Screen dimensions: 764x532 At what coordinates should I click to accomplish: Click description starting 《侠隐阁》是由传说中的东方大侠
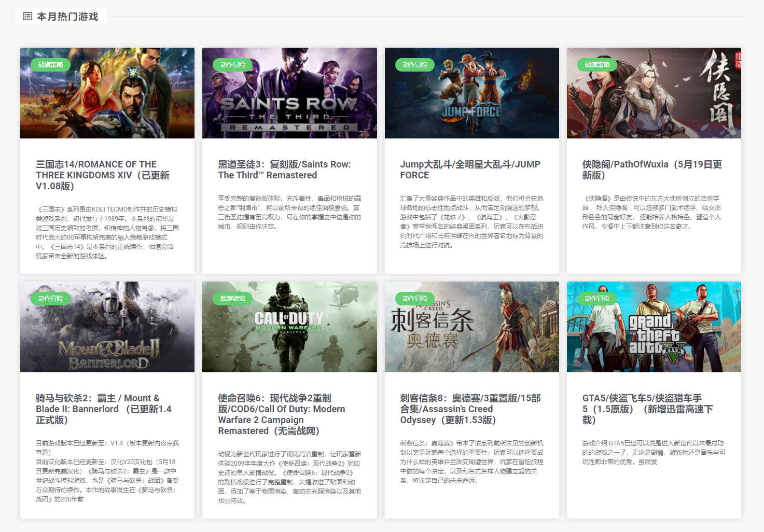pos(651,213)
